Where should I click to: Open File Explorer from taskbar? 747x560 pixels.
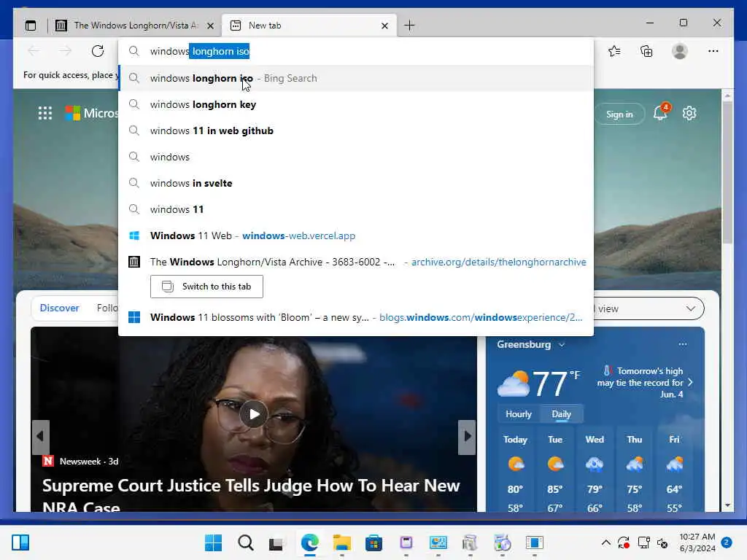pyautogui.click(x=341, y=542)
